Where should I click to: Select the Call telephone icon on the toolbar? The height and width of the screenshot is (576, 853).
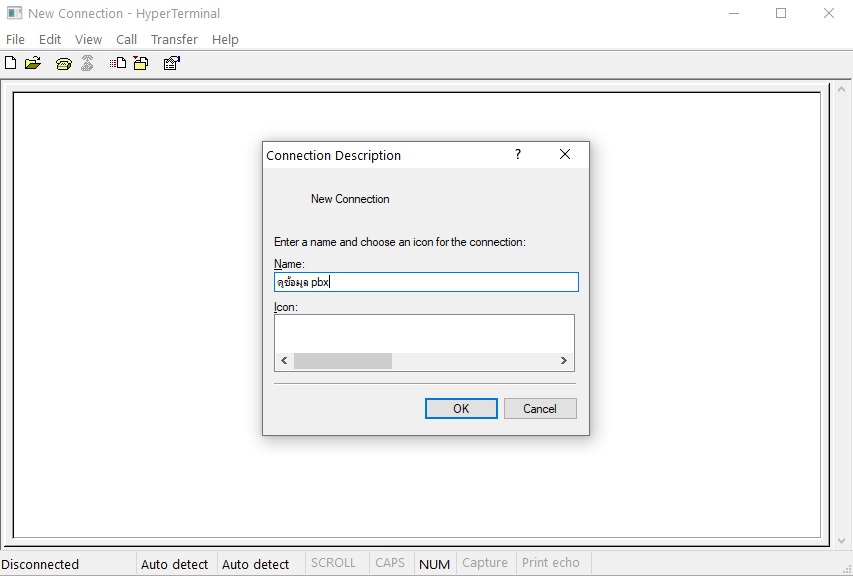(62, 62)
